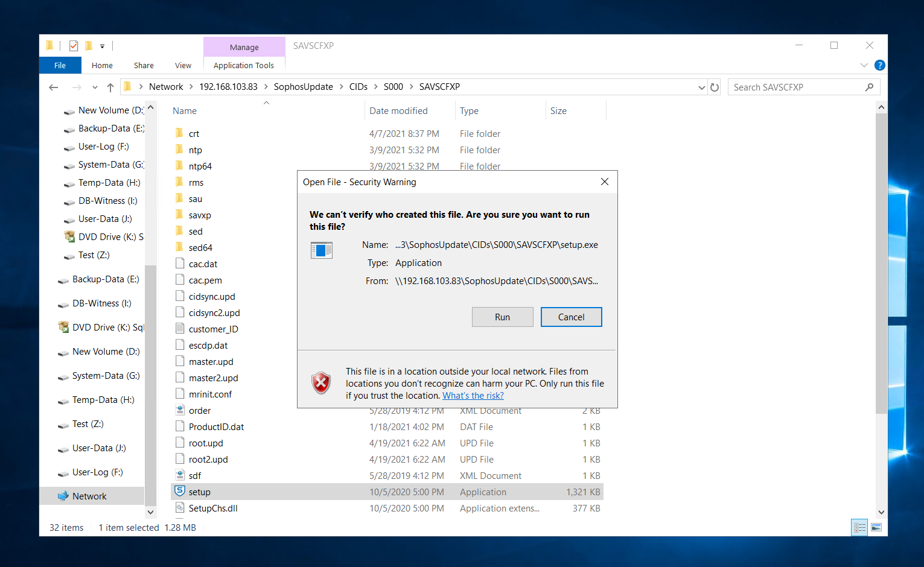Expand the ribbon with the chevron
924x567 pixels.
point(864,65)
